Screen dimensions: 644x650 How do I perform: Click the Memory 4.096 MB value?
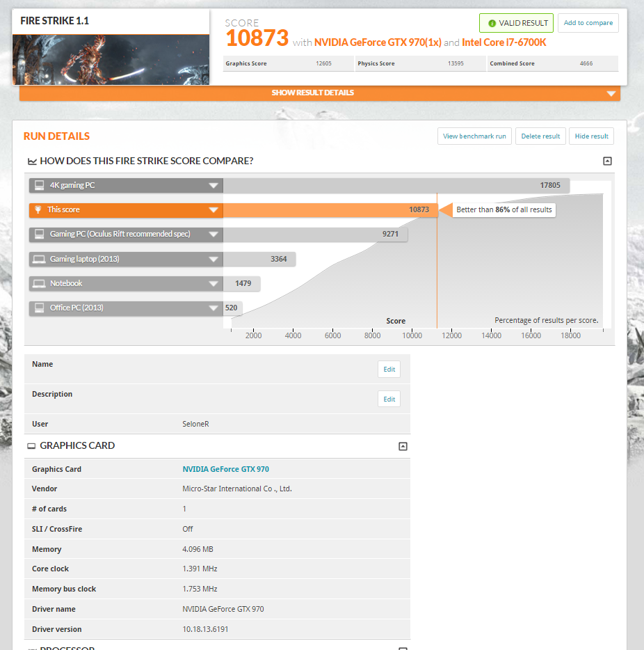click(198, 549)
